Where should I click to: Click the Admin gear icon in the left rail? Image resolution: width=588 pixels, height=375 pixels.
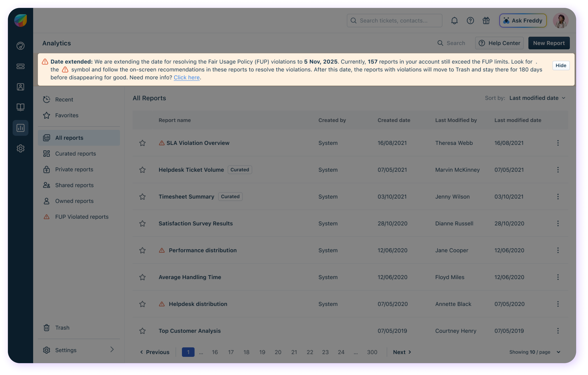[21, 148]
